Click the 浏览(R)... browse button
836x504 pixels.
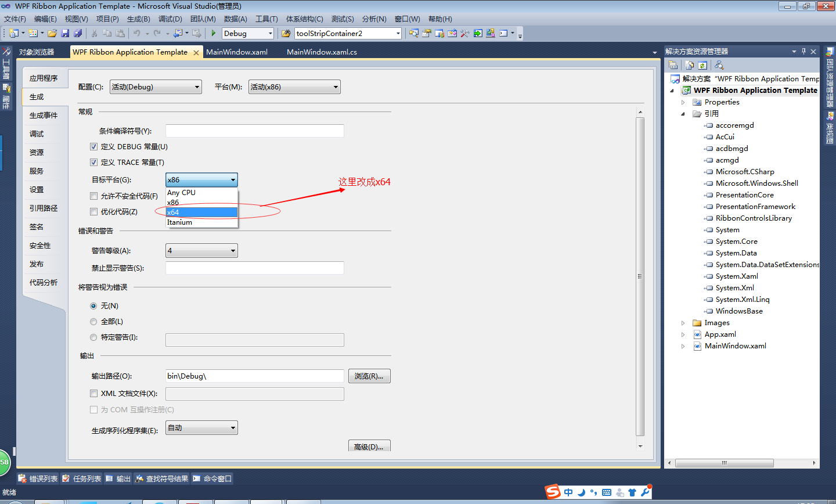coord(369,376)
